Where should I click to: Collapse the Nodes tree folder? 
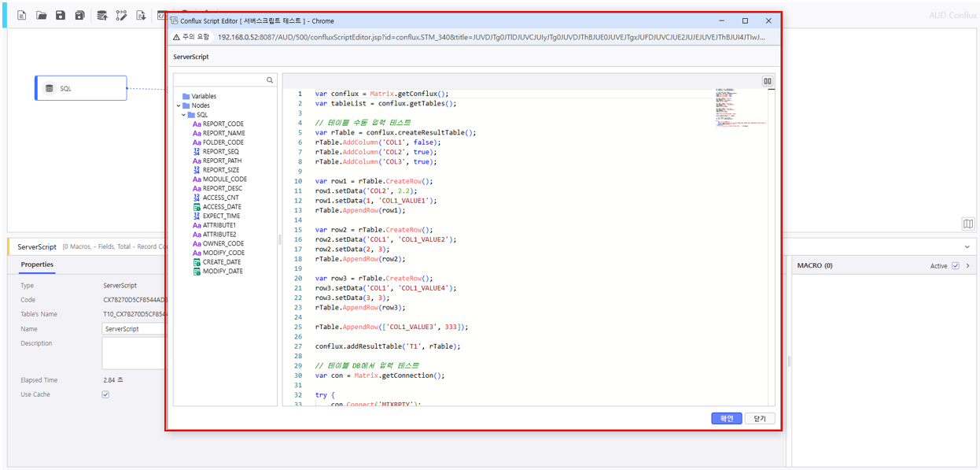tap(178, 105)
